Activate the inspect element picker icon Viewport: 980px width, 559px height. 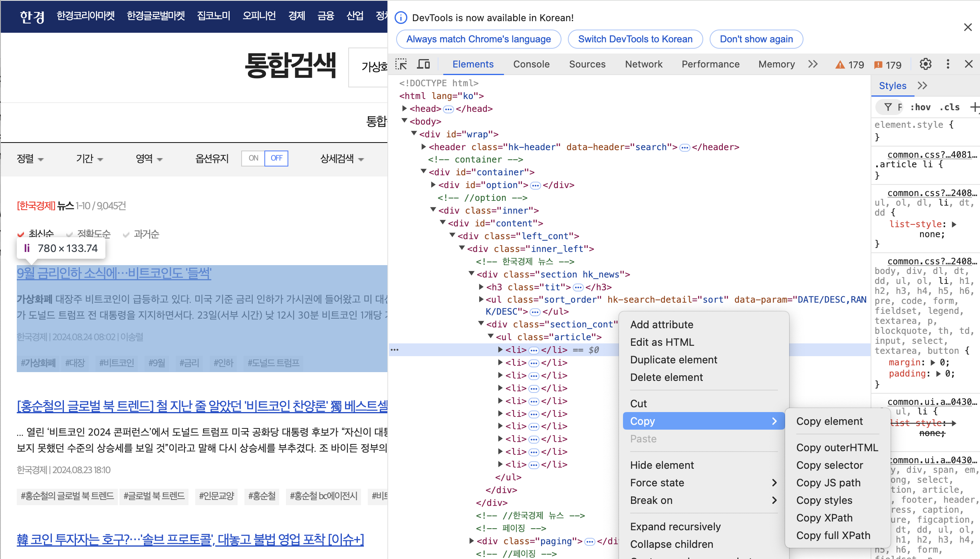(401, 64)
